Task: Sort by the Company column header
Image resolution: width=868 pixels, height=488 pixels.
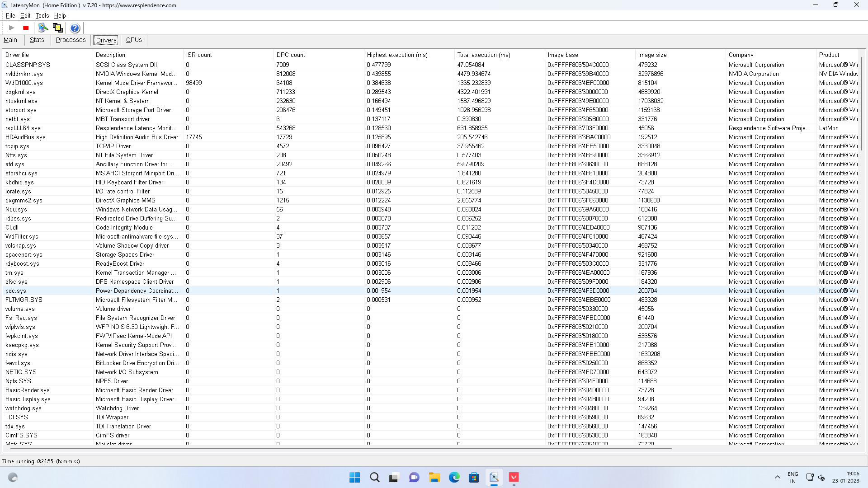Action: 771,55
